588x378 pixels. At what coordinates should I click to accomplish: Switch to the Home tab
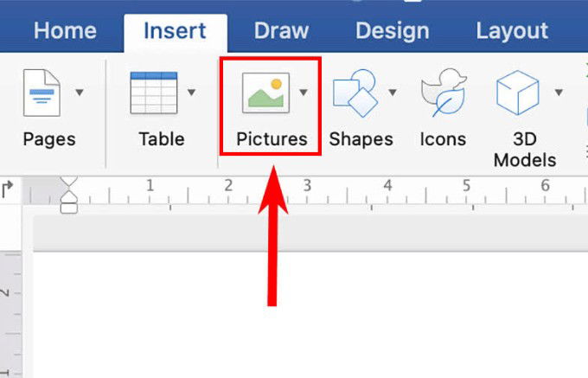click(x=65, y=30)
